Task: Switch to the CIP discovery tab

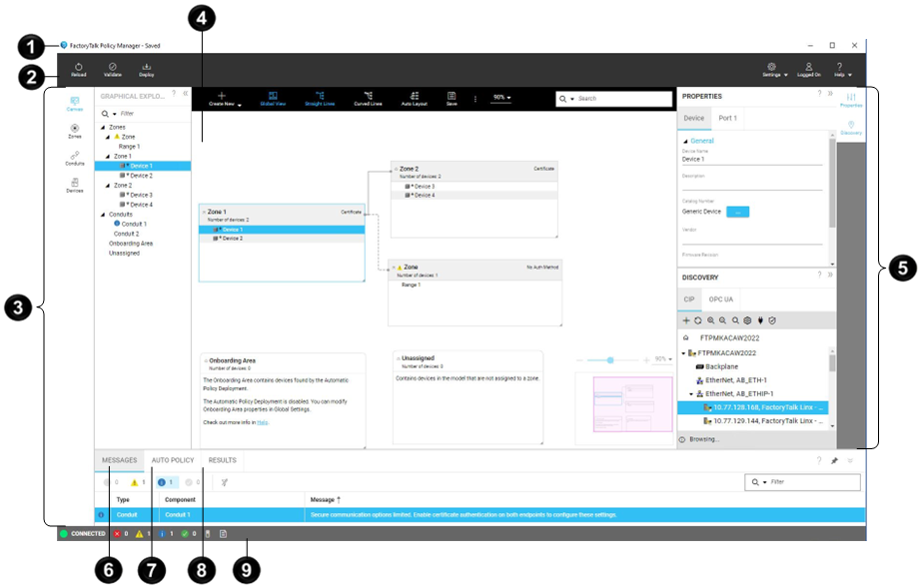Action: pos(689,299)
